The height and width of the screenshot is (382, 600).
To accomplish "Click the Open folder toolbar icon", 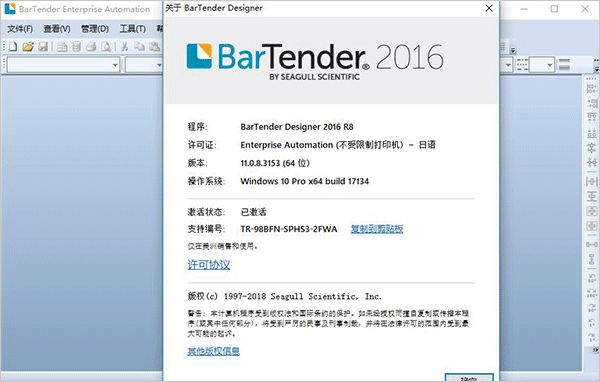I will coord(28,47).
